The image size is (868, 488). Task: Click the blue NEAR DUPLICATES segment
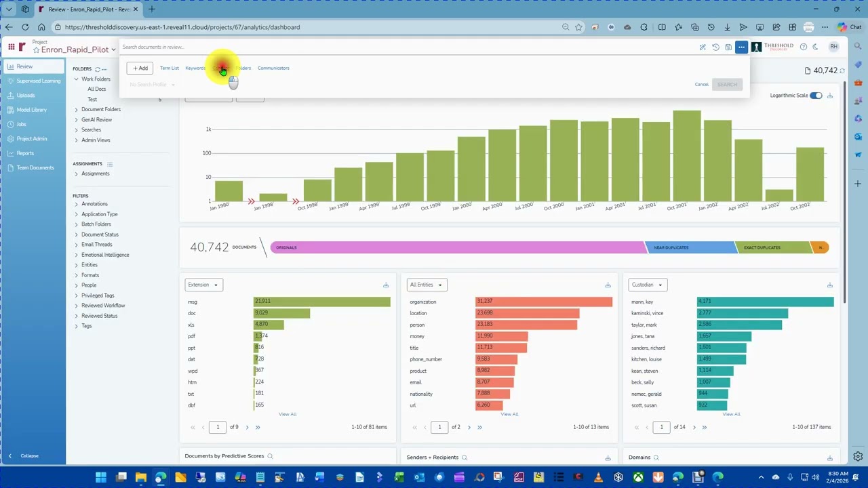(x=690, y=247)
